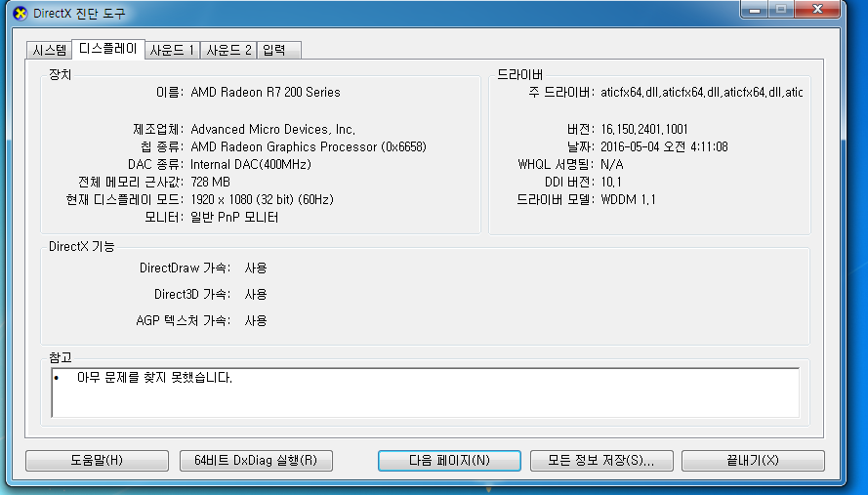This screenshot has height=495, width=868.
Task: Click driver version 16.150.2401.1001
Action: tap(644, 129)
